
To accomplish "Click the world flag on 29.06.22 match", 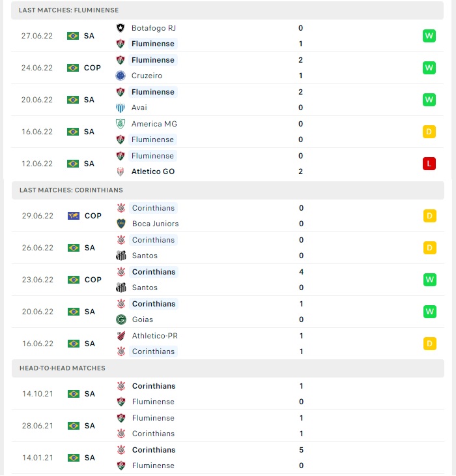I will [74, 216].
